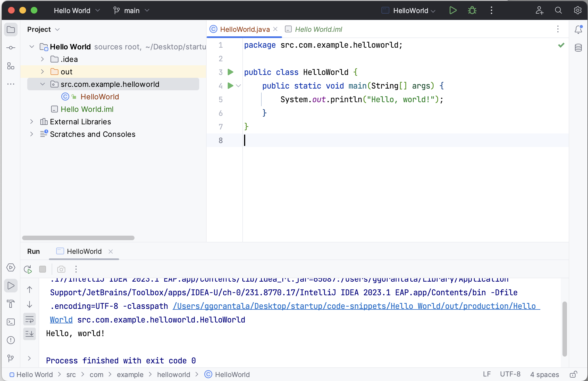The width and height of the screenshot is (588, 381).
Task: Open the Commit tool window icon
Action: [10, 48]
